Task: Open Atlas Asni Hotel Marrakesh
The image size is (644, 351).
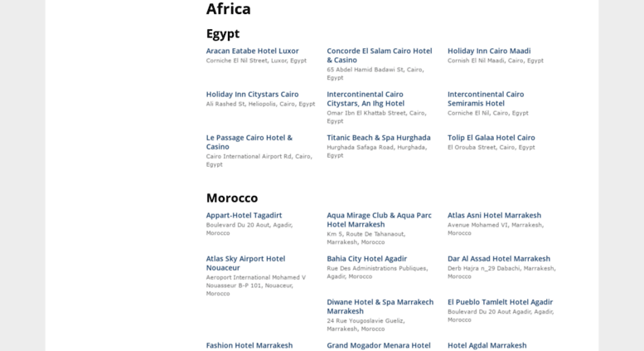Action: pos(494,216)
